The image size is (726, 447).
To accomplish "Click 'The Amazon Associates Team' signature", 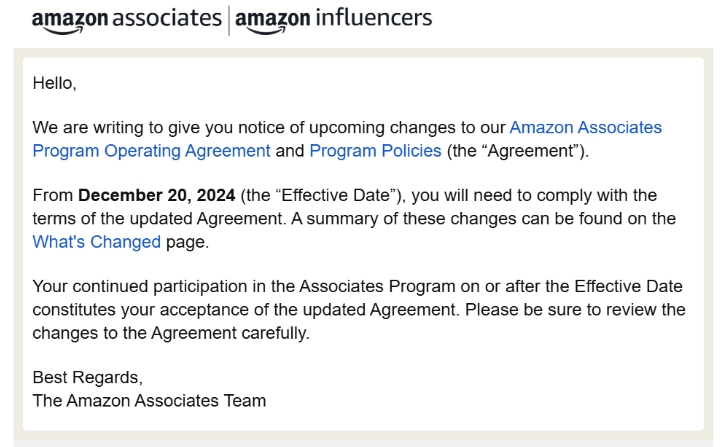I will 149,401.
